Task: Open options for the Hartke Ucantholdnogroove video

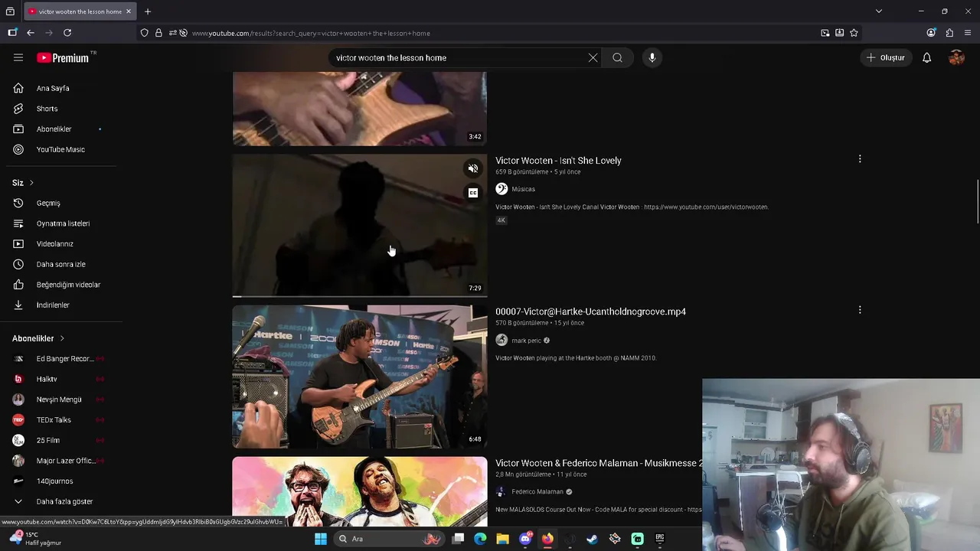Action: click(860, 310)
